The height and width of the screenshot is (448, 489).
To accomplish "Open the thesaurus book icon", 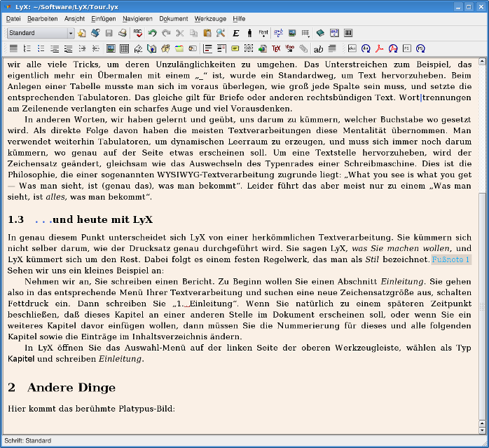I will point(320,33).
